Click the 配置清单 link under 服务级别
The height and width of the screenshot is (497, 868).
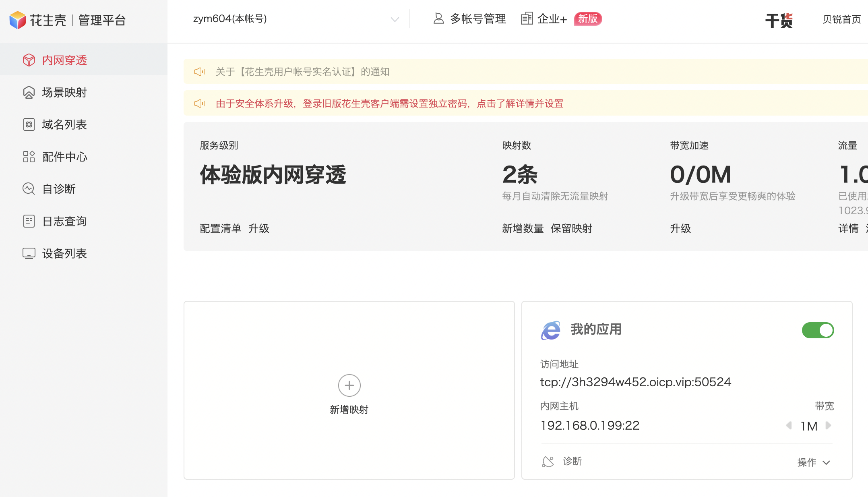coord(220,228)
